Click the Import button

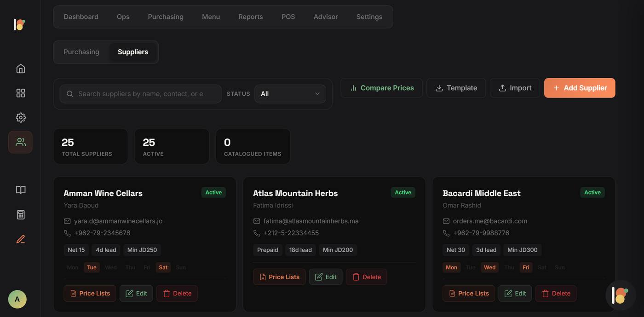[x=515, y=88]
